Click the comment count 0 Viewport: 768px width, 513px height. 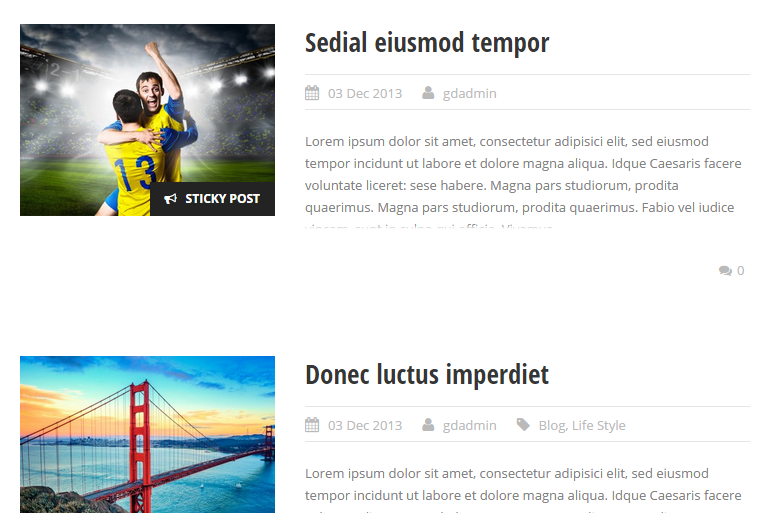tap(741, 270)
